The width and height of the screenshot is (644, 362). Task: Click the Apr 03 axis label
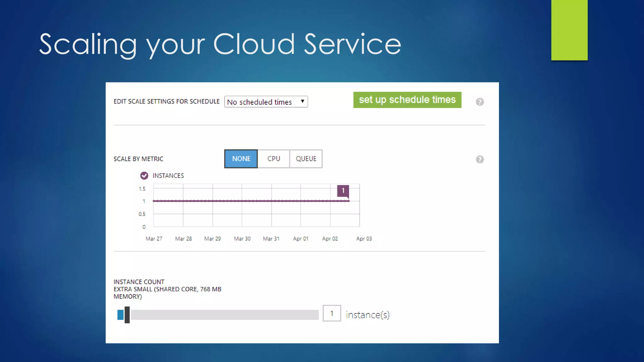364,239
